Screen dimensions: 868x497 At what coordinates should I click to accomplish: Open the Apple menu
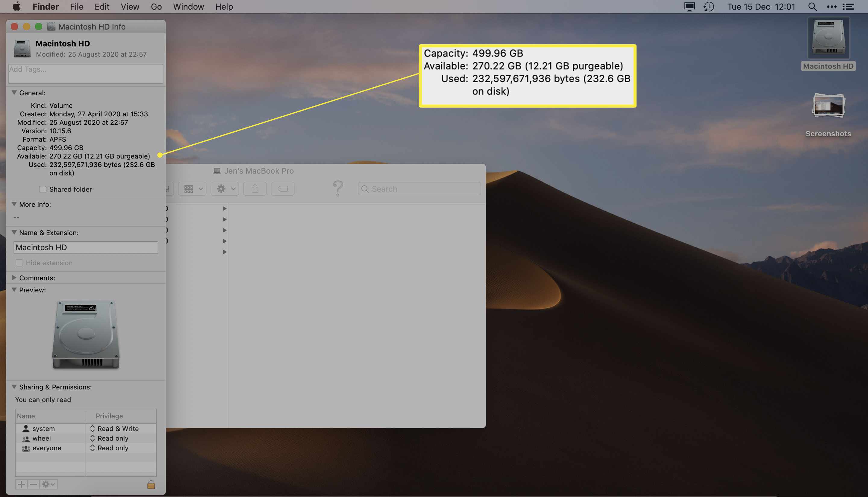[x=16, y=7]
